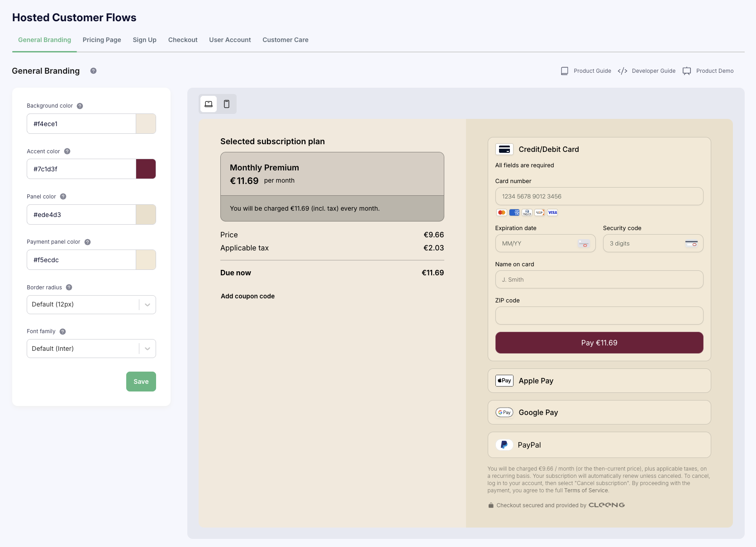Viewport: 756px width, 547px height.
Task: Open the Product Guide link
Action: click(592, 71)
